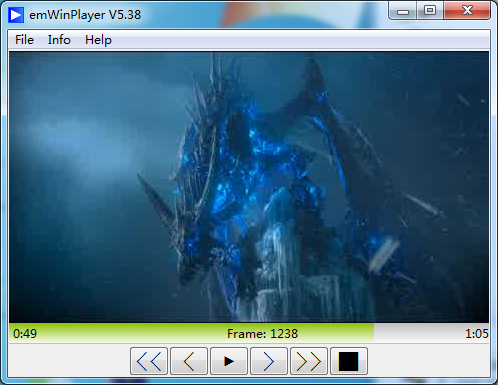Minimize the emWinPlayer window
Image resolution: width=498 pixels, height=385 pixels.
(403, 11)
